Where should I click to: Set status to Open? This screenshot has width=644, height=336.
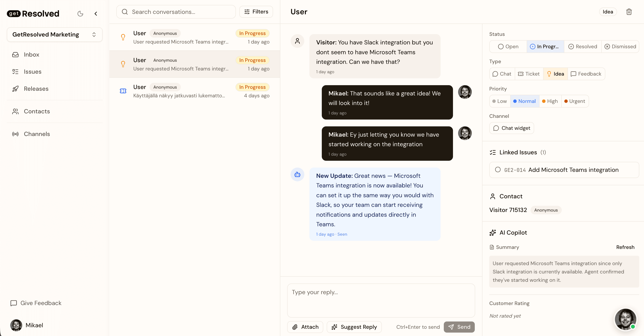pyautogui.click(x=508, y=47)
